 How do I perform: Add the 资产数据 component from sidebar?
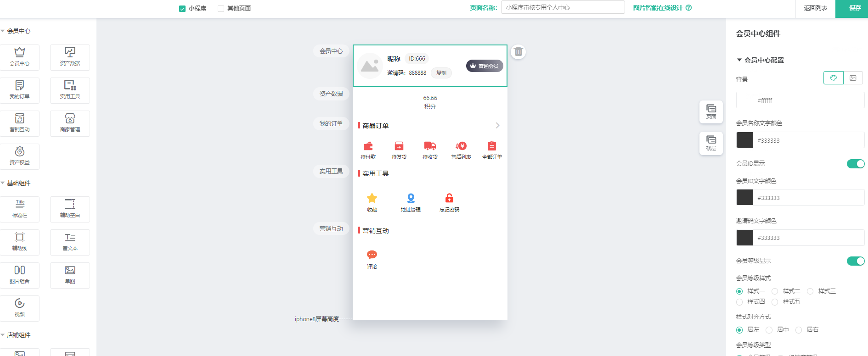(x=70, y=57)
